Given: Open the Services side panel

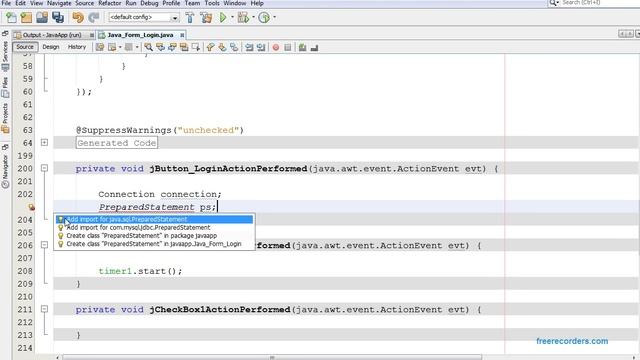Looking at the screenshot, I should 5,56.
